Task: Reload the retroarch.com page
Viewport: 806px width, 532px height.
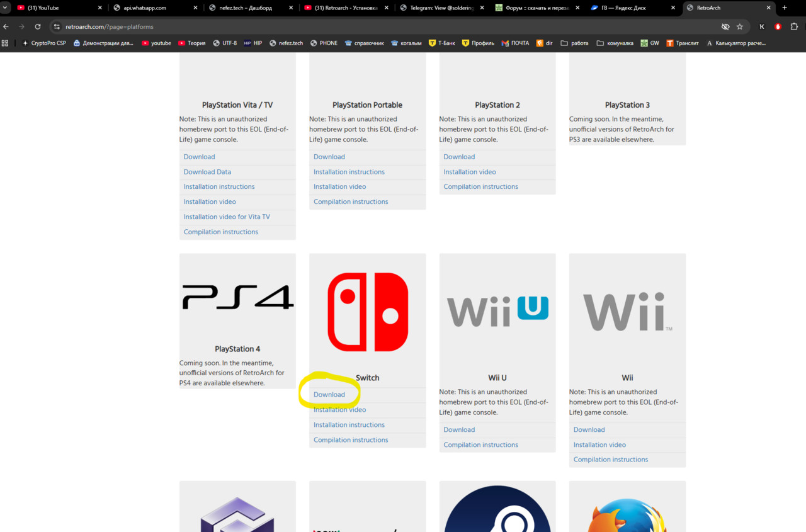Action: point(38,27)
